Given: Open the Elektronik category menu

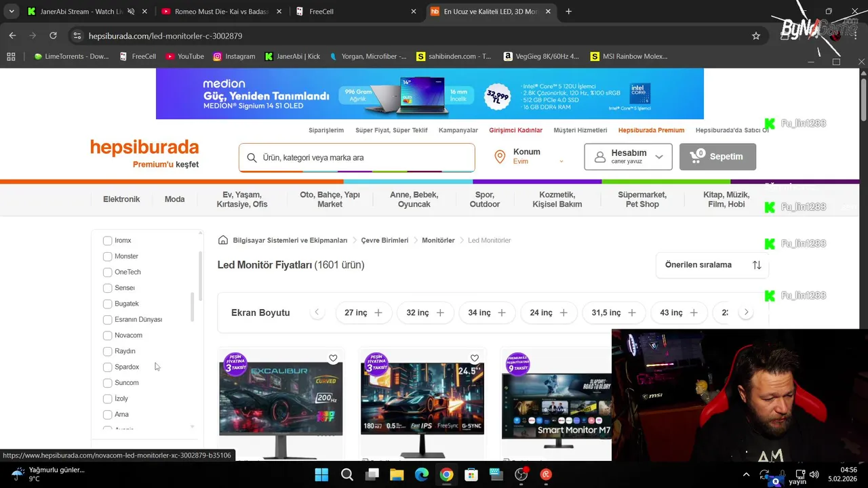Looking at the screenshot, I should [121, 199].
